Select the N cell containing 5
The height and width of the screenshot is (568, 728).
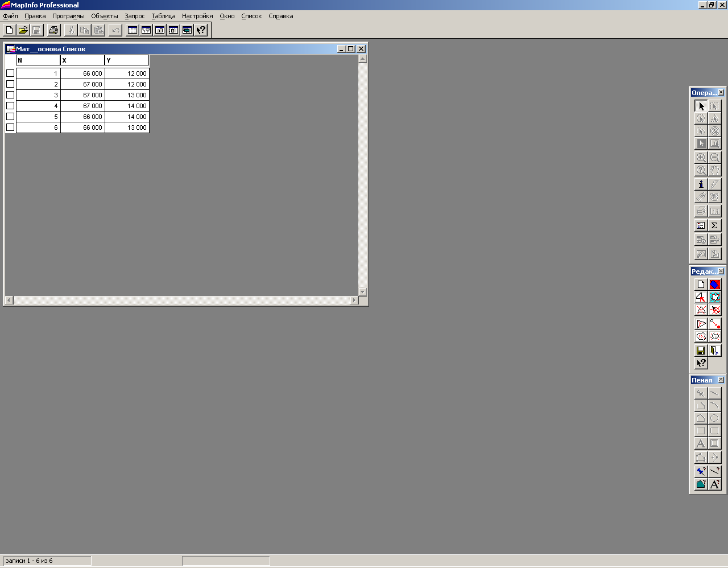click(x=38, y=117)
